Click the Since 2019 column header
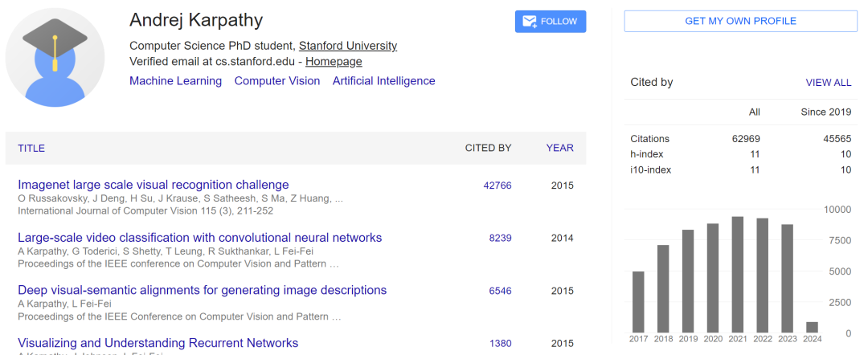 click(x=826, y=112)
